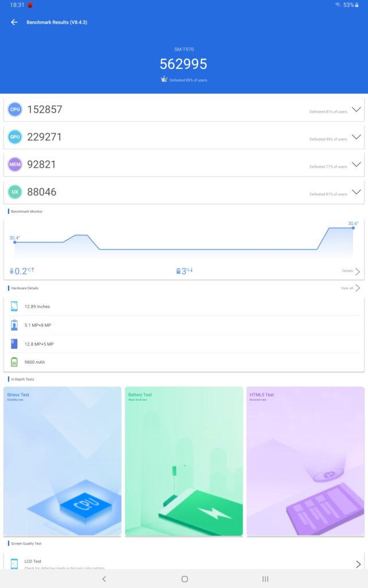Click the CPU score badge icon
Image resolution: width=368 pixels, height=588 pixels.
click(15, 109)
